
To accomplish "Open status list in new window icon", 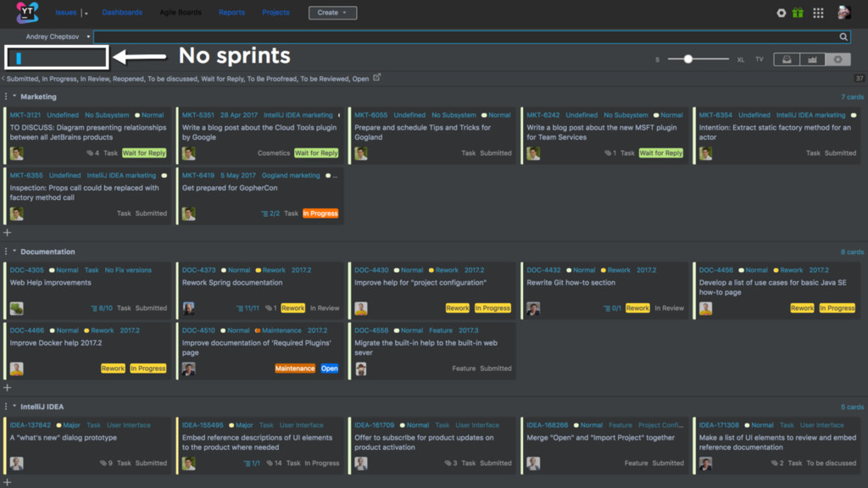I will click(376, 77).
